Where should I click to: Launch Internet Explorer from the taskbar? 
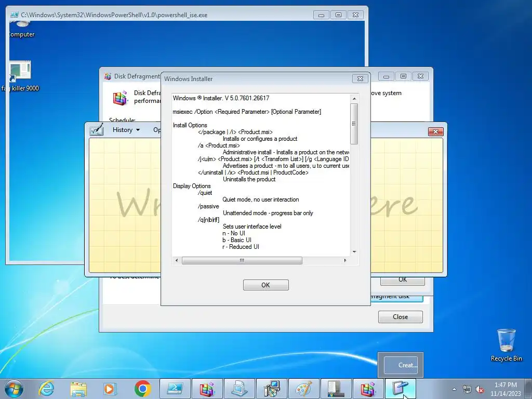click(x=46, y=389)
